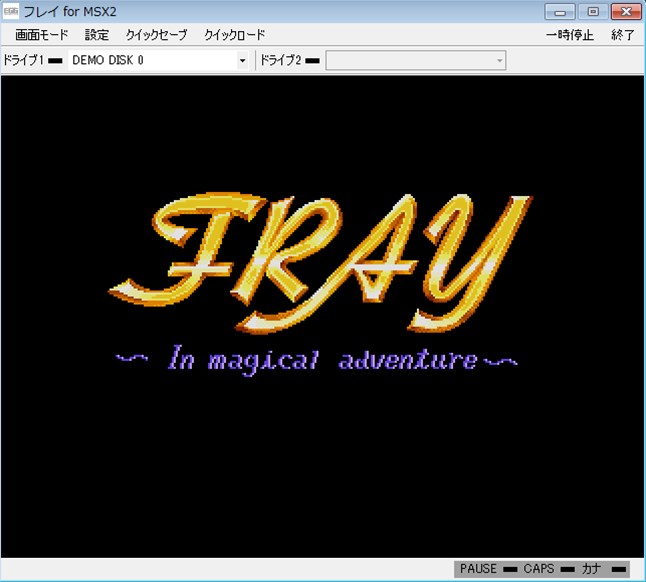Open the 設定 menu
This screenshot has width=646, height=582.
point(97,35)
